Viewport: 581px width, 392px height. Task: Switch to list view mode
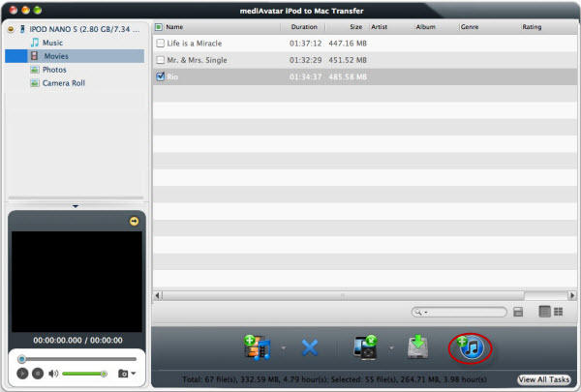544,312
